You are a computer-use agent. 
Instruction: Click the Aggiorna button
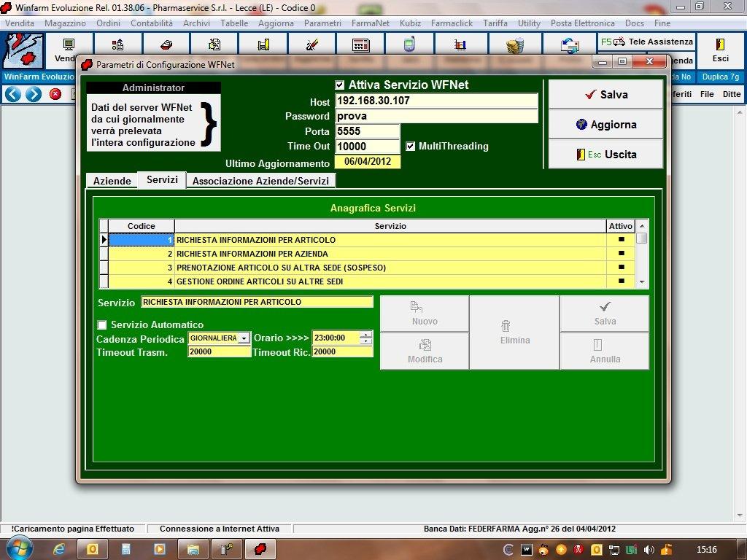[605, 125]
